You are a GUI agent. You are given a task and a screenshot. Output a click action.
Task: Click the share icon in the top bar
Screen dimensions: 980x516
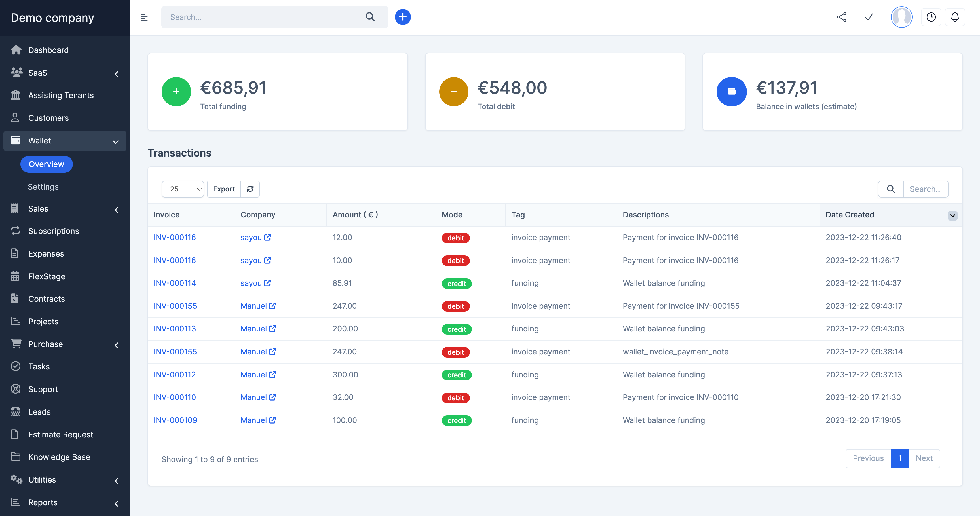841,17
